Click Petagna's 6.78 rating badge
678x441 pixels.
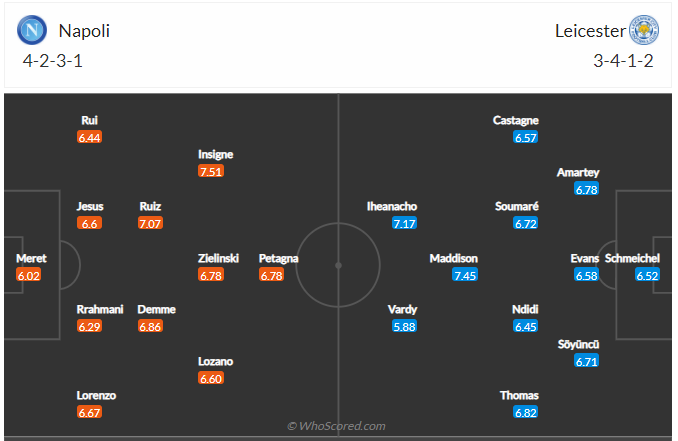pyautogui.click(x=272, y=275)
